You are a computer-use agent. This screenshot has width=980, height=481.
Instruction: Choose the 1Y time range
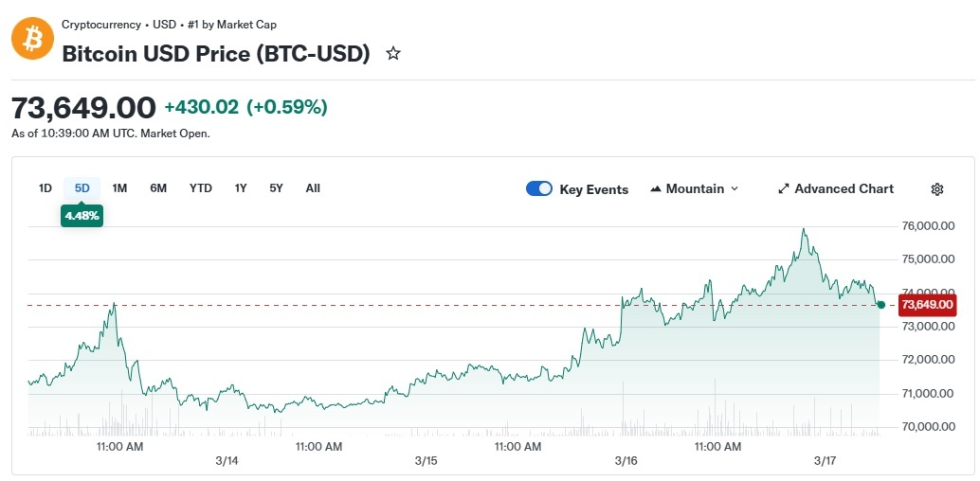241,188
